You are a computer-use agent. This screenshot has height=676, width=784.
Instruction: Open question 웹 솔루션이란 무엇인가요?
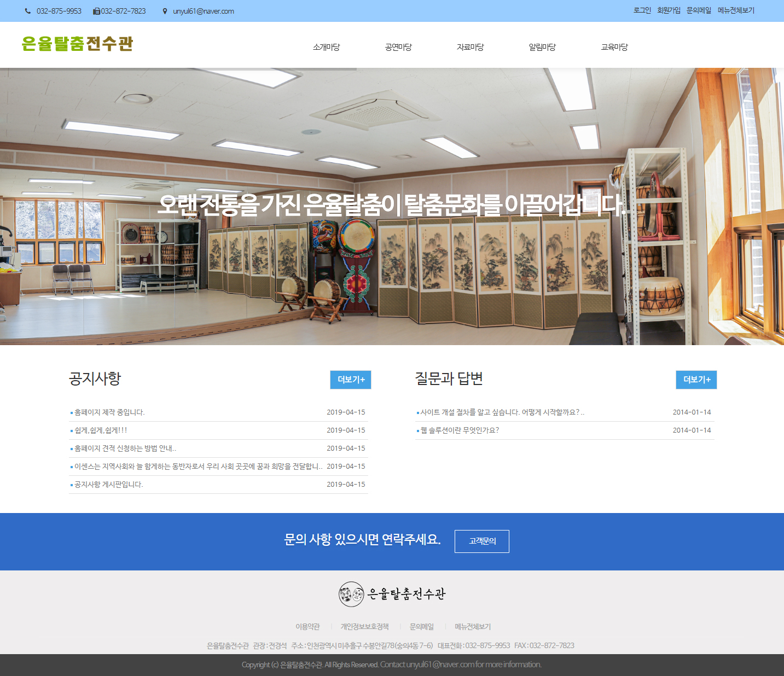click(460, 430)
